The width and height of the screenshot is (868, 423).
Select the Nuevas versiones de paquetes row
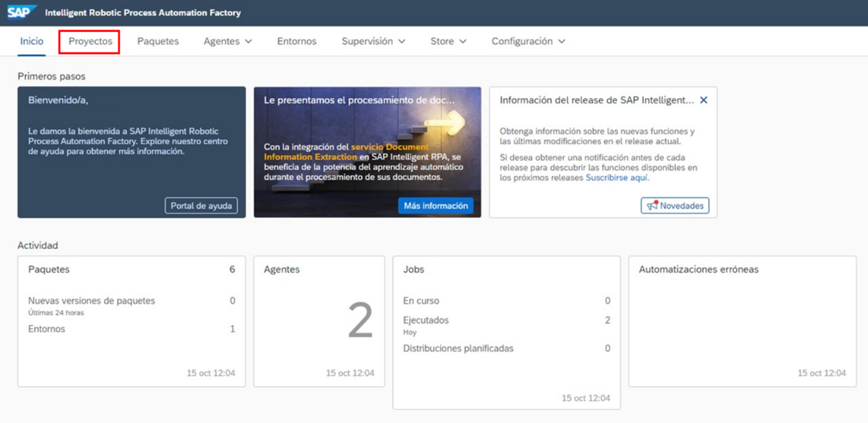click(132, 305)
